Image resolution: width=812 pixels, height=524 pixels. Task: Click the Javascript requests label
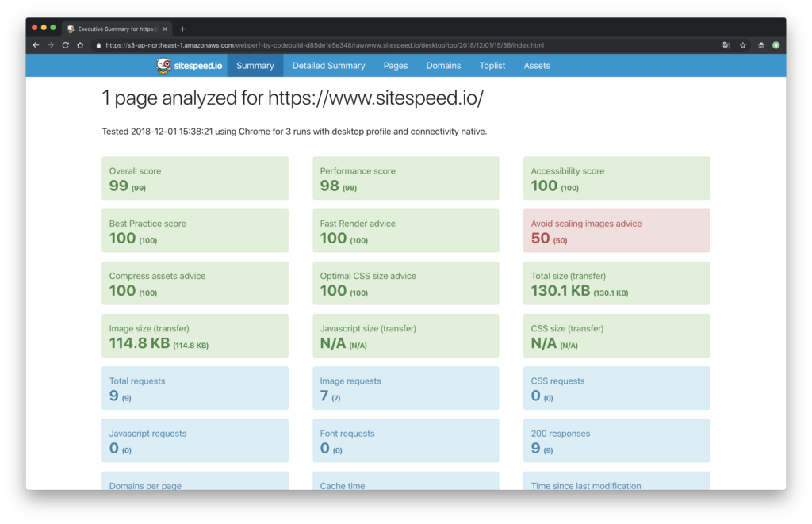click(x=147, y=434)
